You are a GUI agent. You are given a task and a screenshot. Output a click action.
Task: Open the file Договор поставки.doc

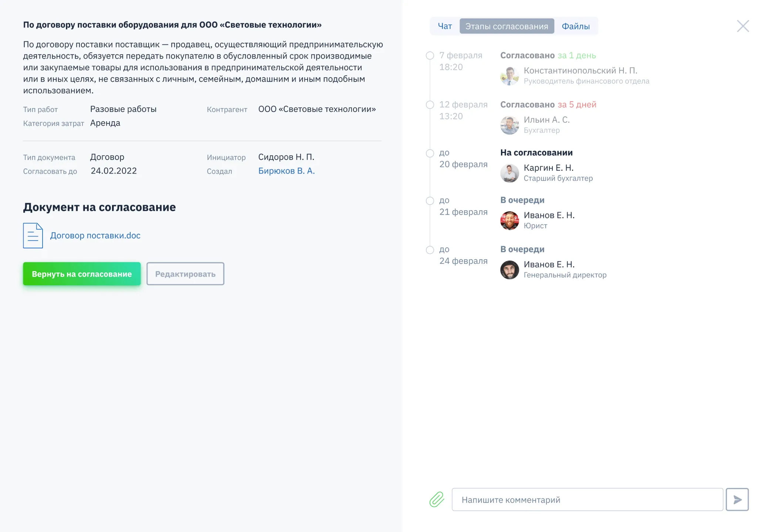point(95,235)
